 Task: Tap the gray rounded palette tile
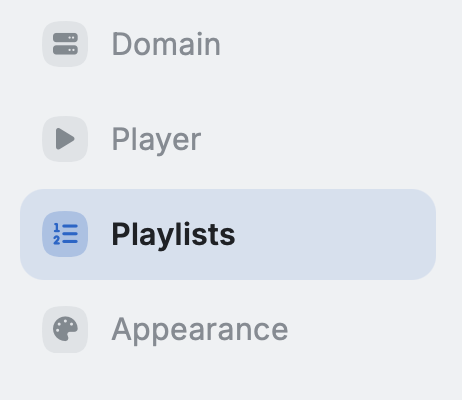65,329
